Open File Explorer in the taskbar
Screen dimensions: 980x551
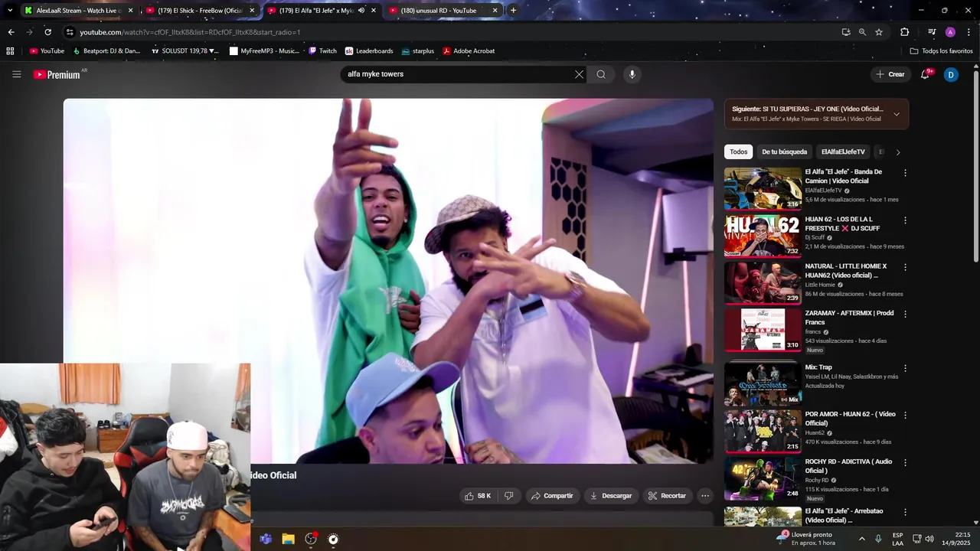point(288,539)
